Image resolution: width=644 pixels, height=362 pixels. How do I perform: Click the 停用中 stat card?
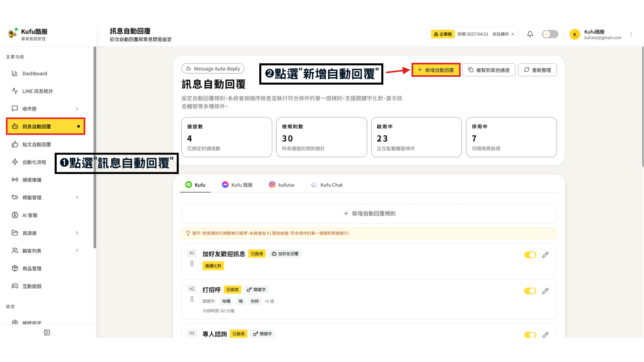(x=511, y=137)
